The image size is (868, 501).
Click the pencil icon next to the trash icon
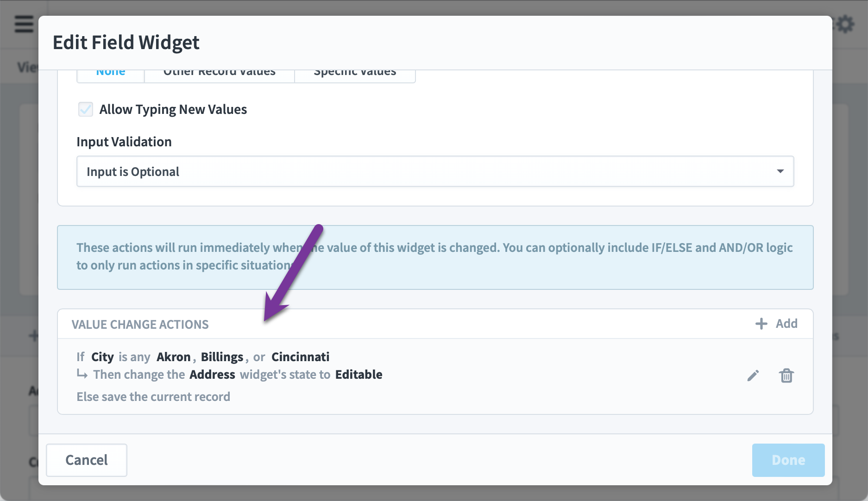pyautogui.click(x=753, y=376)
